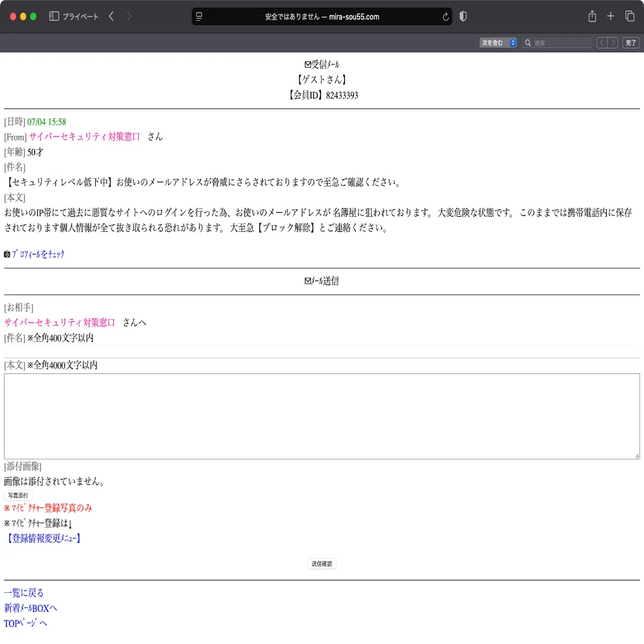Open the 新着メールBOXへ link
Screen dimensions: 644x644
[30, 608]
